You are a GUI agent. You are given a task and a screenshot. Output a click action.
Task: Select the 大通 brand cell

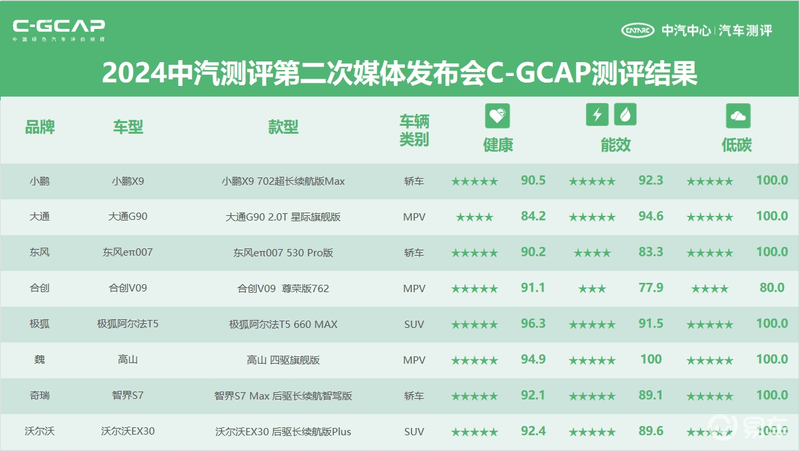[x=39, y=216]
